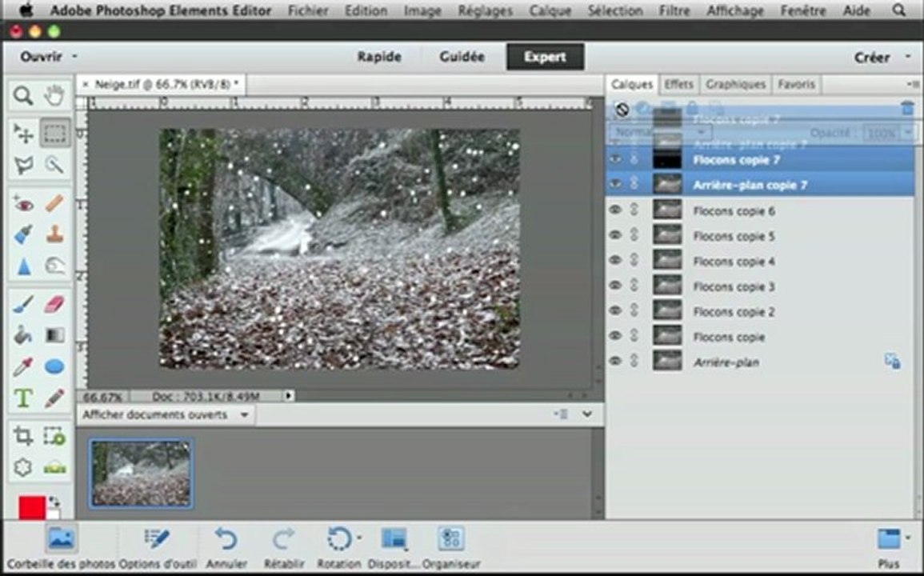The height and width of the screenshot is (576, 924).
Task: Toggle visibility of Flocons copie 6
Action: coord(615,210)
